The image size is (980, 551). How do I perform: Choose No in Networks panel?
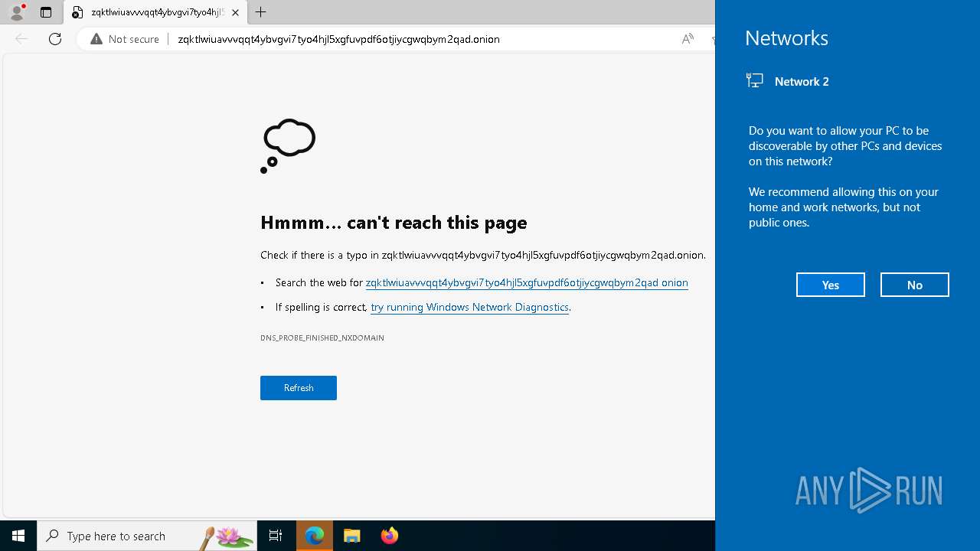(915, 285)
